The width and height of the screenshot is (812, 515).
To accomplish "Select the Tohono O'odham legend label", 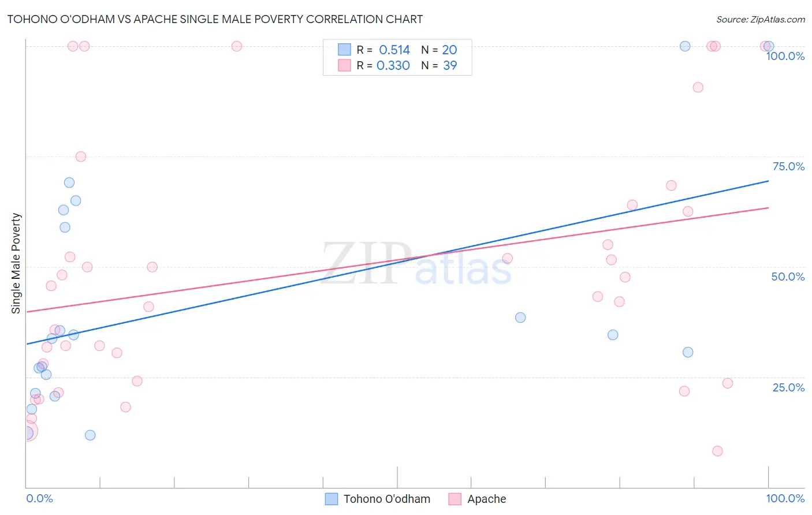I will pos(387,499).
